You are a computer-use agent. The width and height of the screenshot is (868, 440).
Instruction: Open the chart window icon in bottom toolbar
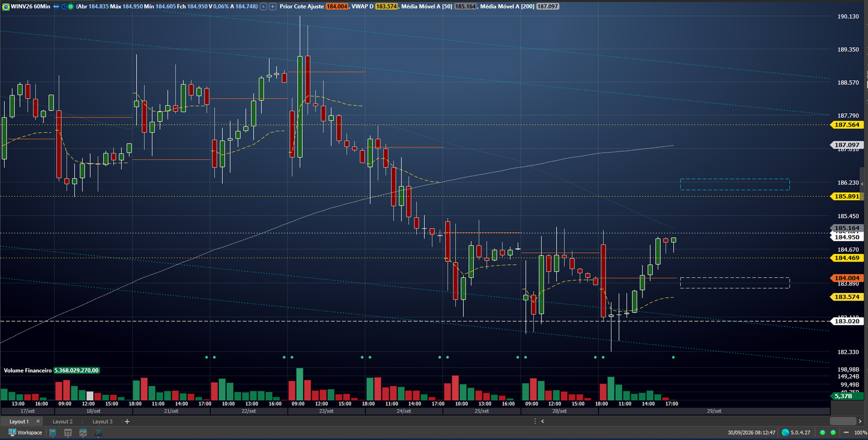83,432
